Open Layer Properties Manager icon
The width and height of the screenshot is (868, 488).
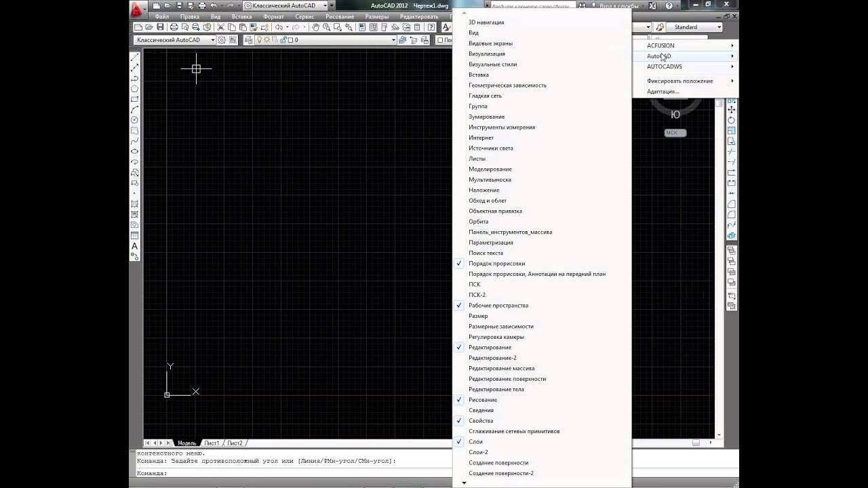coord(248,40)
